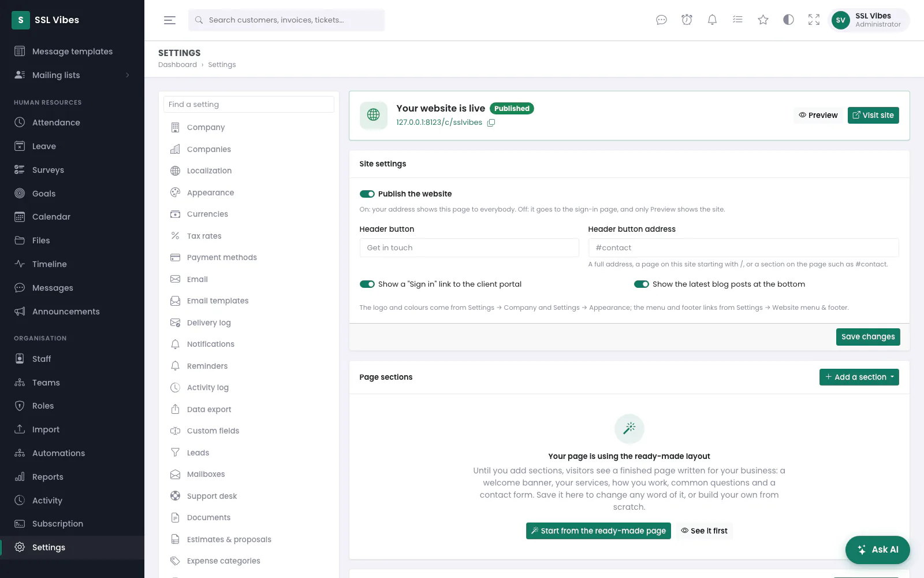Open the Add a section dropdown

[x=859, y=377]
